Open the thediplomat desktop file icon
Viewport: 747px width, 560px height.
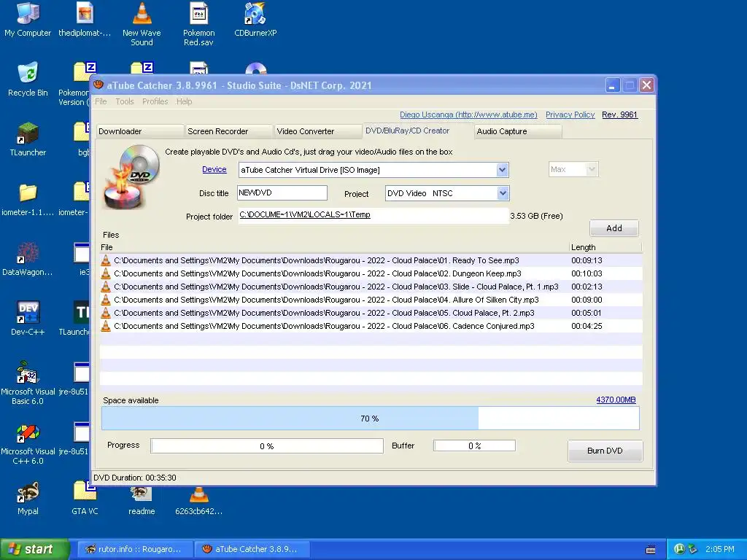[x=85, y=19]
